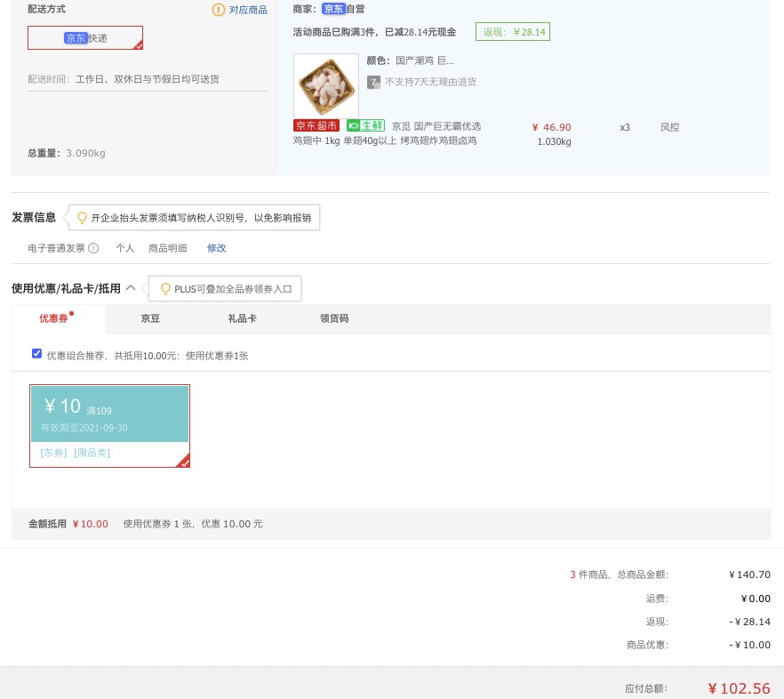Click the lightbulb icon in invoice tip
This screenshot has height=699, width=784.
point(82,218)
